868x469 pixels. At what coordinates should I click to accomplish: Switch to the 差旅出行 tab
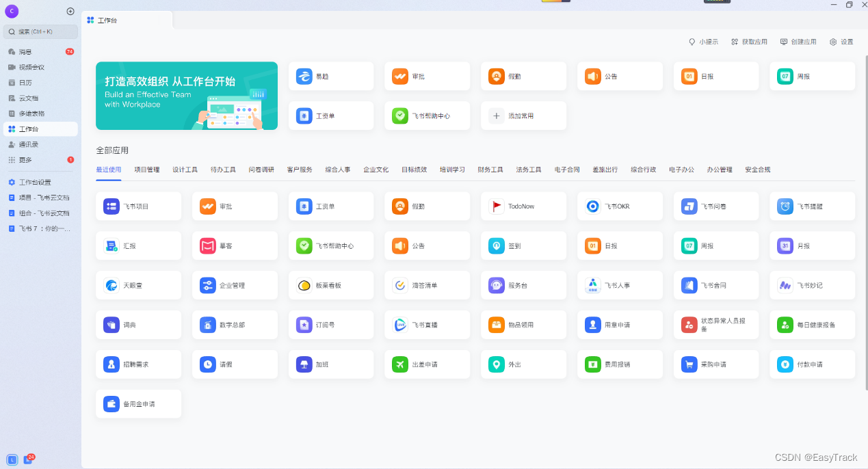(x=605, y=170)
